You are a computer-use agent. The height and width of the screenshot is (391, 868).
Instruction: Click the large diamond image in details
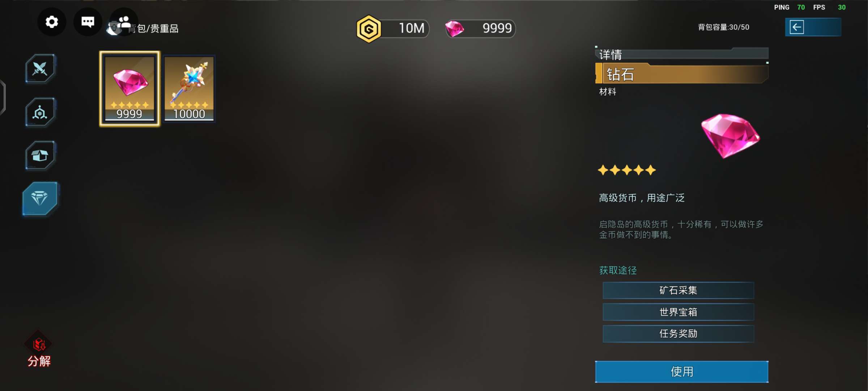(x=730, y=136)
